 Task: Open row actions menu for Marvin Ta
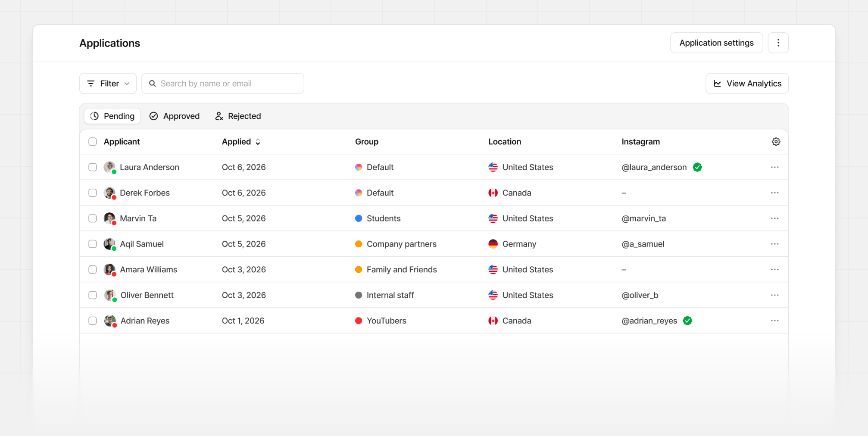coord(774,218)
